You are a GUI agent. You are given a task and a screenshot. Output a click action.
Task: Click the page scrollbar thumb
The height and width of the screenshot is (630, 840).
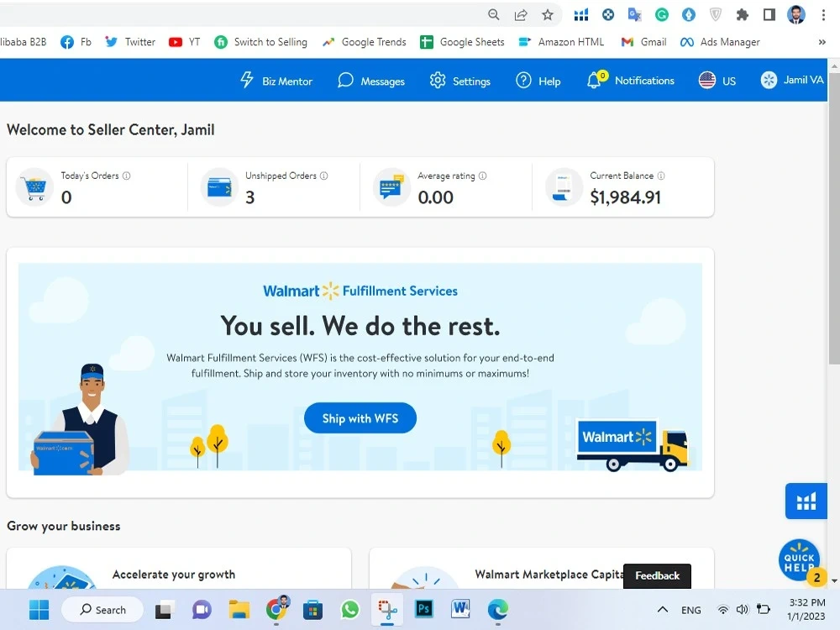pyautogui.click(x=834, y=219)
